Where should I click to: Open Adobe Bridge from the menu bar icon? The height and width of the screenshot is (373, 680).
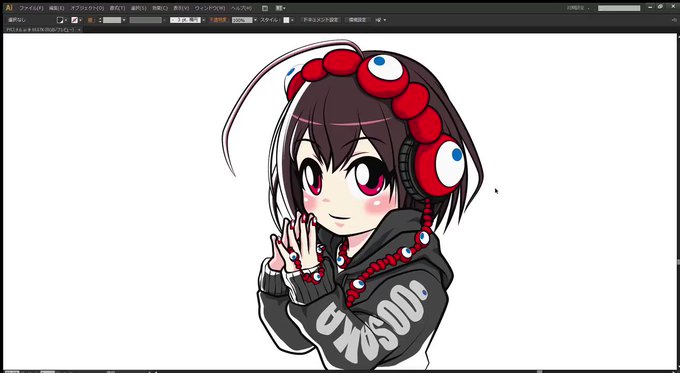[265, 8]
